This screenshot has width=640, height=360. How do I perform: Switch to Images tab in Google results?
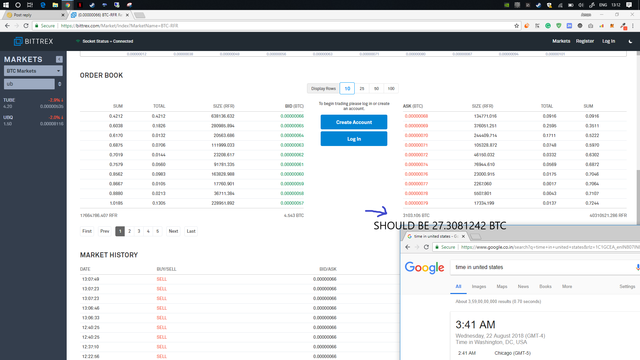click(479, 287)
